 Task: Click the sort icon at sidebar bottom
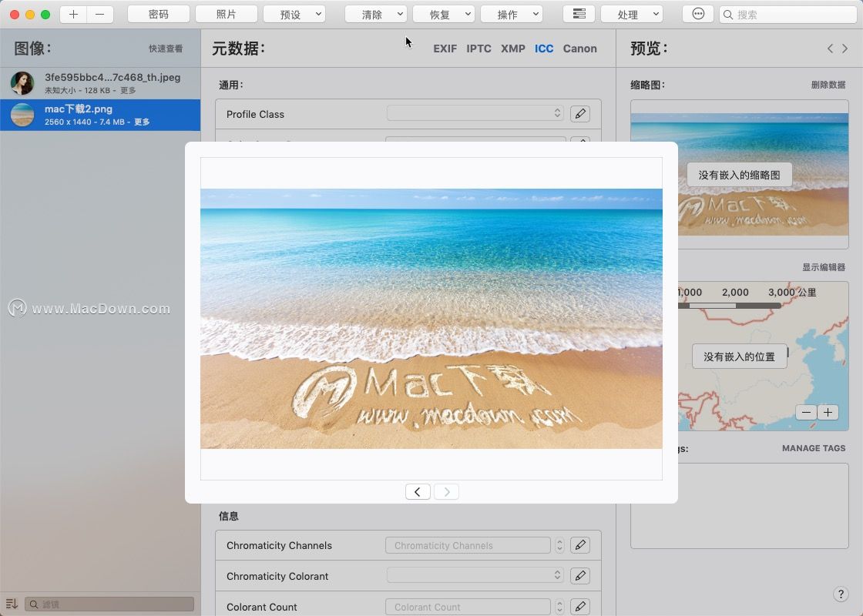(x=12, y=604)
